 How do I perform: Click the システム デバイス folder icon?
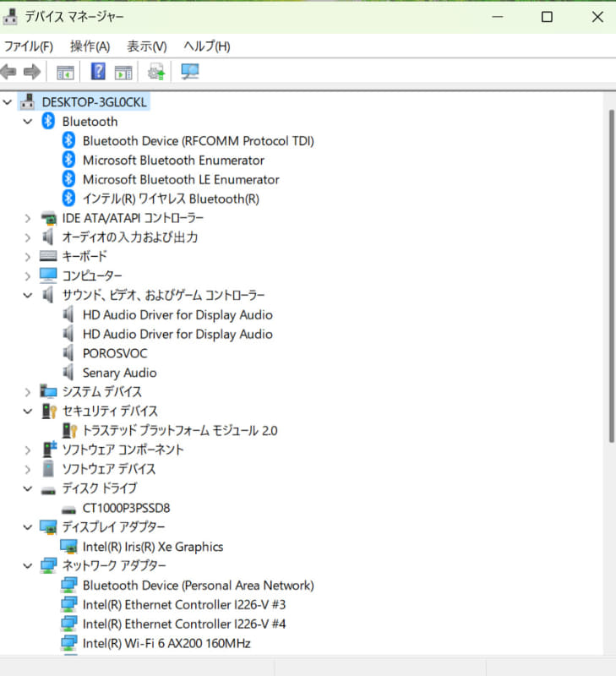pyautogui.click(x=48, y=391)
